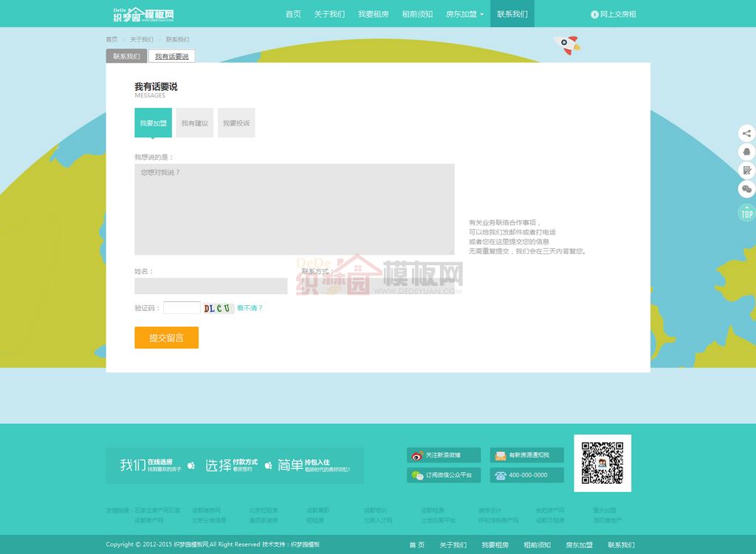Click the message note icon in sidebar

tap(746, 171)
